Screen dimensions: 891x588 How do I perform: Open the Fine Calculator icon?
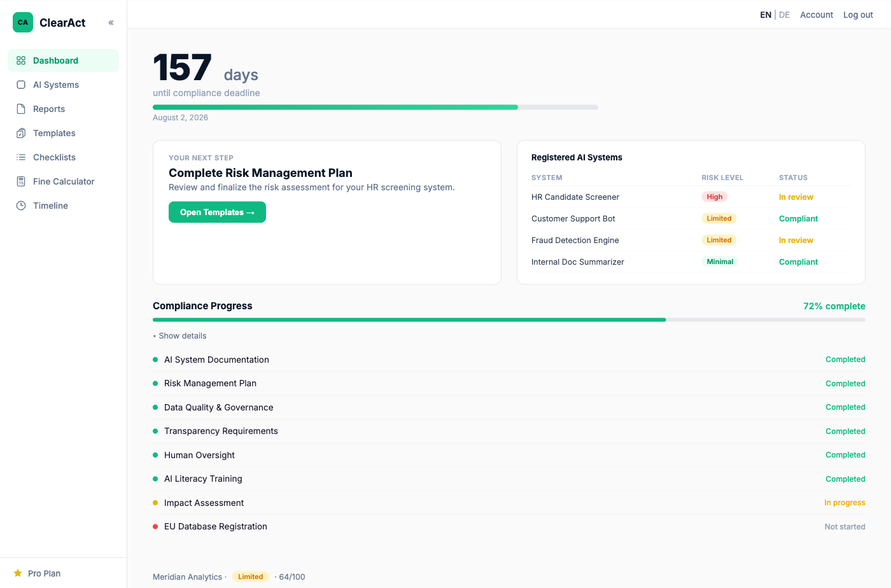pyautogui.click(x=20, y=181)
